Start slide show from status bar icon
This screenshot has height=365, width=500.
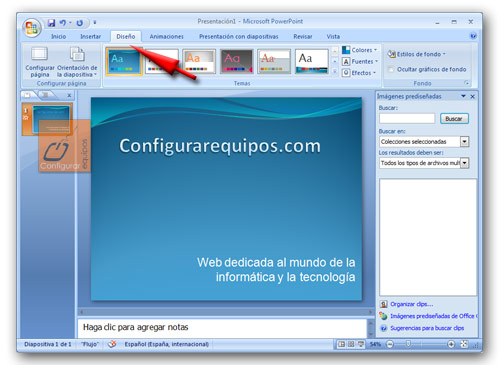point(361,344)
